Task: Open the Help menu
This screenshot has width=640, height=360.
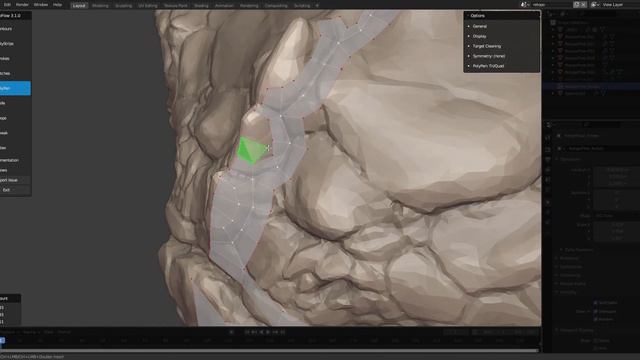Action: click(x=58, y=5)
